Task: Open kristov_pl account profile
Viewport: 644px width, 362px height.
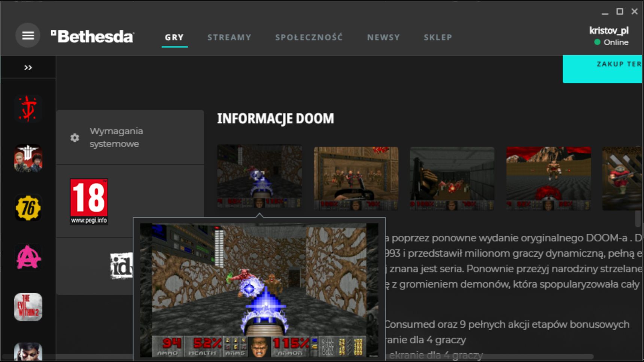Action: [x=609, y=30]
